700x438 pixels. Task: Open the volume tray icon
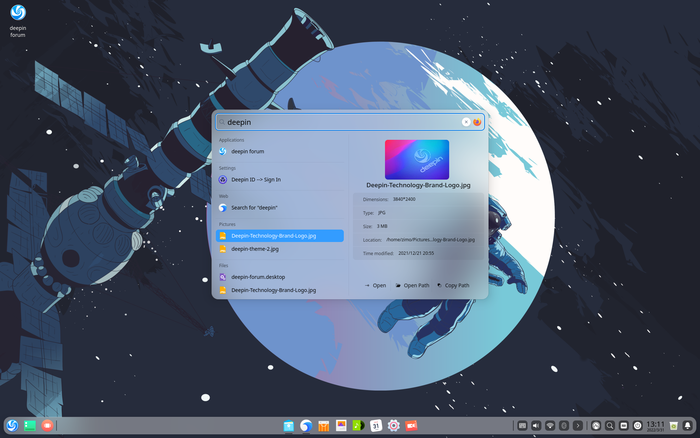coord(536,426)
